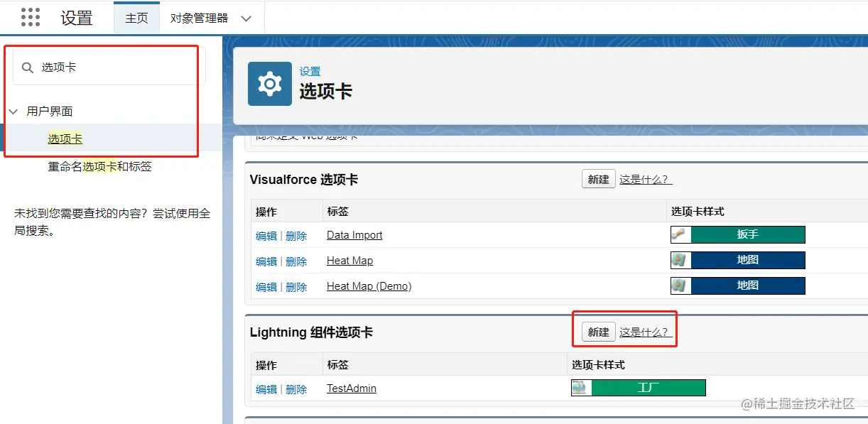Viewport: 868px width, 424px height.
Task: Click the blue 地图 swatch in Heat Map row
Action: coord(747,260)
